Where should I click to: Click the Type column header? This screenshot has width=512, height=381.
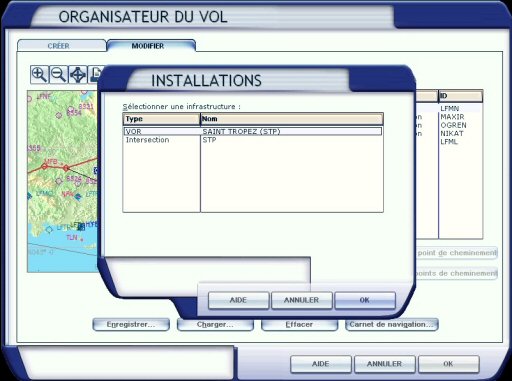[161, 119]
